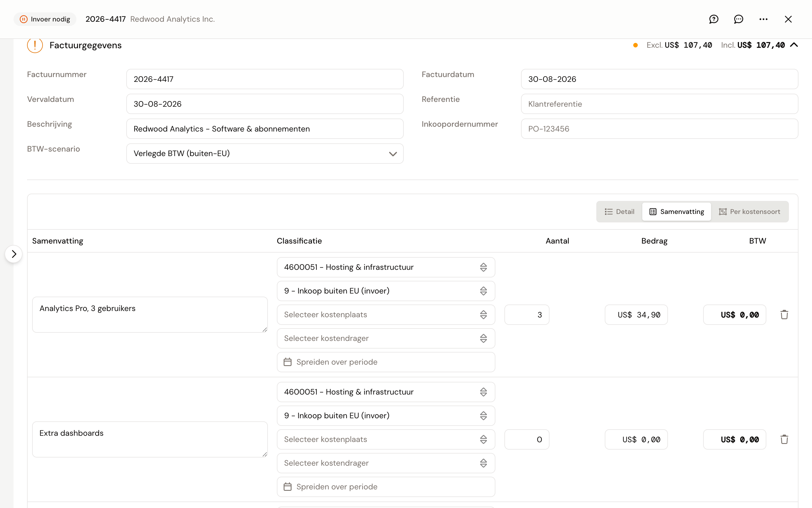Click BTW amount field of Analytics Pro
The height and width of the screenshot is (508, 812).
735,315
